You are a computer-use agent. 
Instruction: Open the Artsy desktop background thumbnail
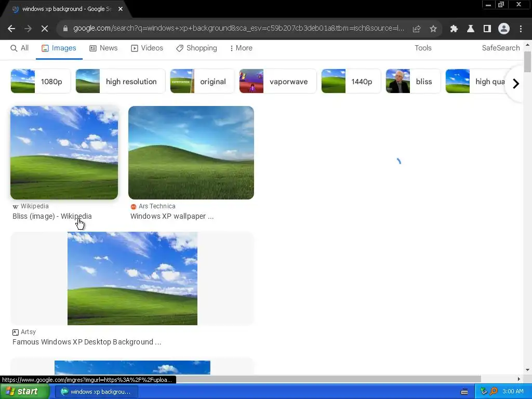tap(132, 278)
